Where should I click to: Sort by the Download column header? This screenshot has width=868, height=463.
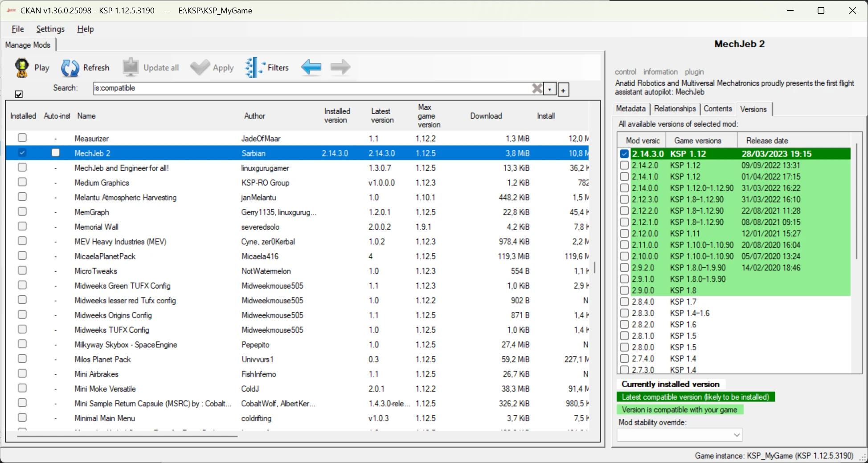pos(486,116)
